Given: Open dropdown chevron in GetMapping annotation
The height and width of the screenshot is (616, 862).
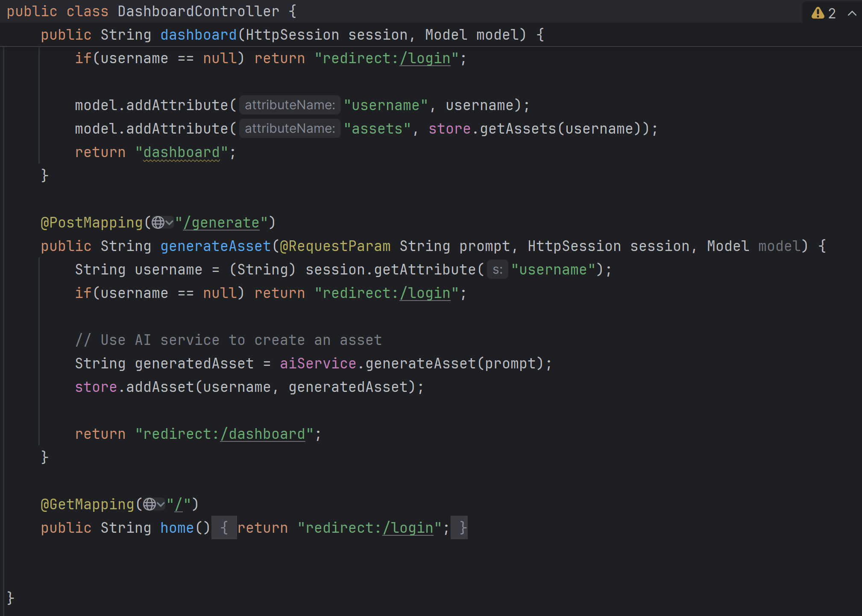Looking at the screenshot, I should pos(161,504).
